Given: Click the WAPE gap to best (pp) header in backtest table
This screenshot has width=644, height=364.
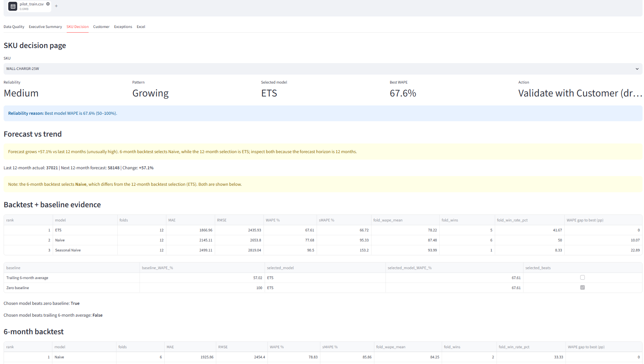Looking at the screenshot, I should point(603,220).
